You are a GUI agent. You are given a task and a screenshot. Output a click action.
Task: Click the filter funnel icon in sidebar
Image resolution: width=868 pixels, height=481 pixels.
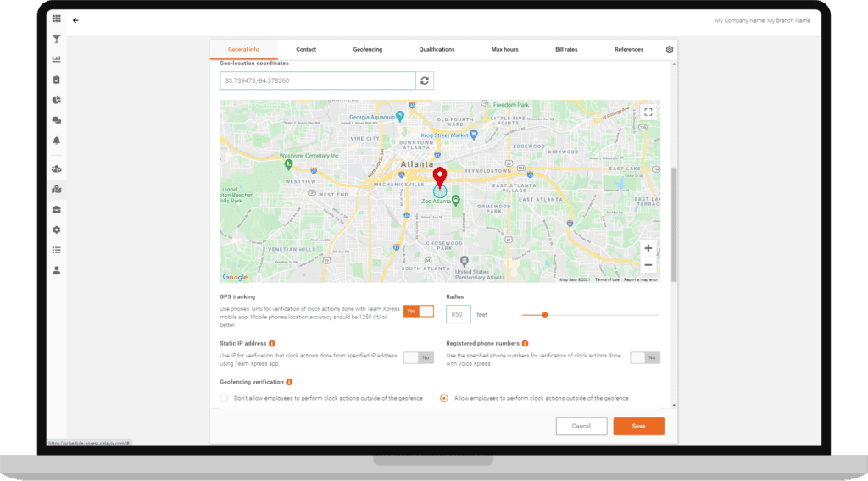coord(57,39)
